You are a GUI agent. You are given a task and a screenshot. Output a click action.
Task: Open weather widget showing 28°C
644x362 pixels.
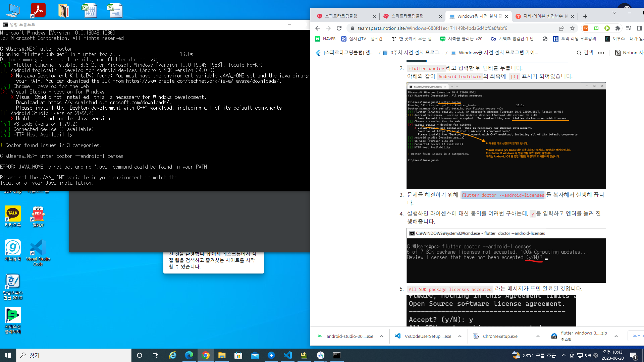point(534,355)
